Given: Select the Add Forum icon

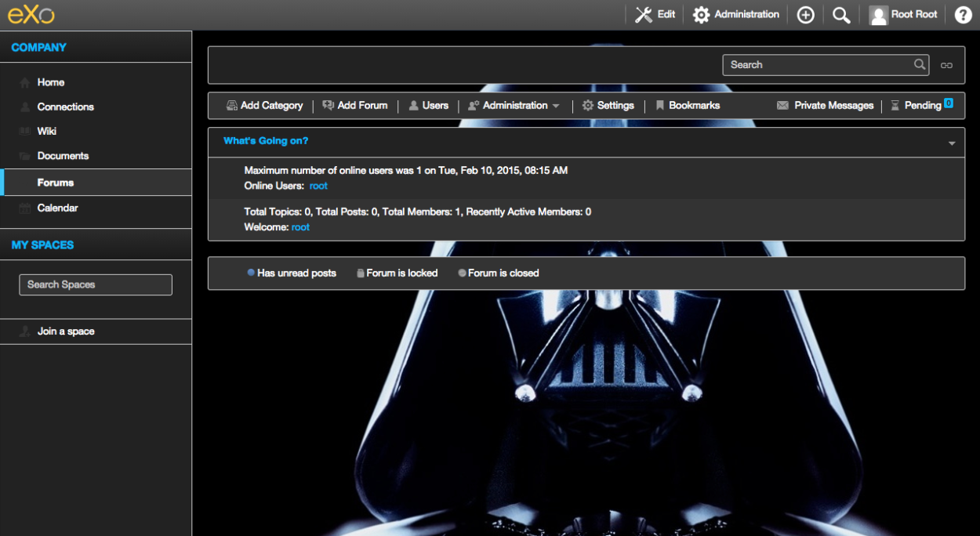Looking at the screenshot, I should [x=328, y=105].
